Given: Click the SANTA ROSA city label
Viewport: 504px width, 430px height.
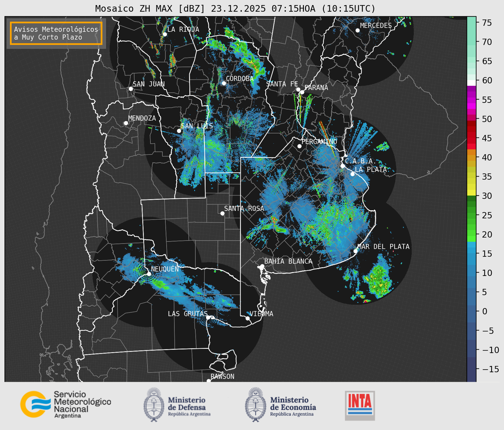Looking at the screenshot, I should point(244,208).
